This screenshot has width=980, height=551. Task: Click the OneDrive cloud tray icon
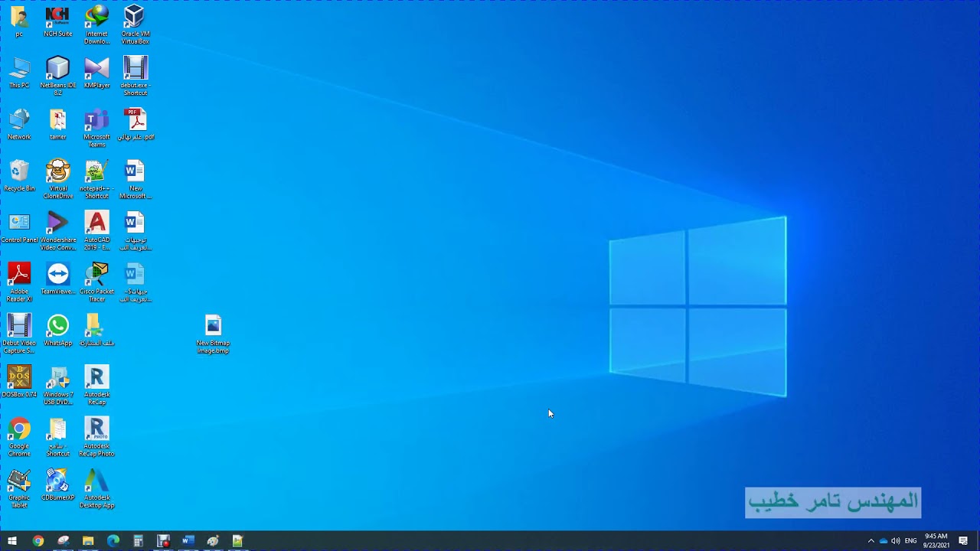[x=884, y=541]
